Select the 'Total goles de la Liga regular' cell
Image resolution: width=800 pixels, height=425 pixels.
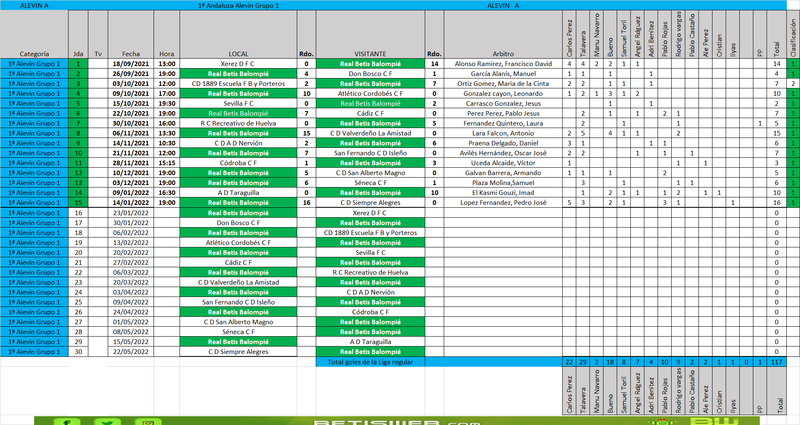pos(370,362)
